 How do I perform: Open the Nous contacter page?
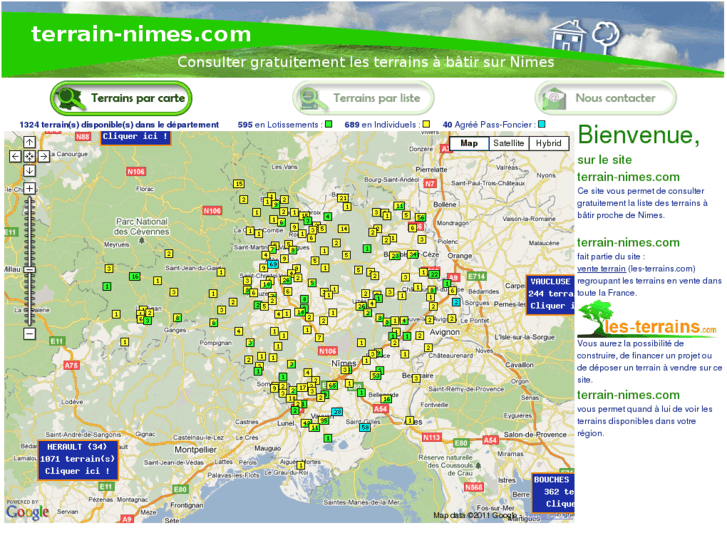coord(606,98)
